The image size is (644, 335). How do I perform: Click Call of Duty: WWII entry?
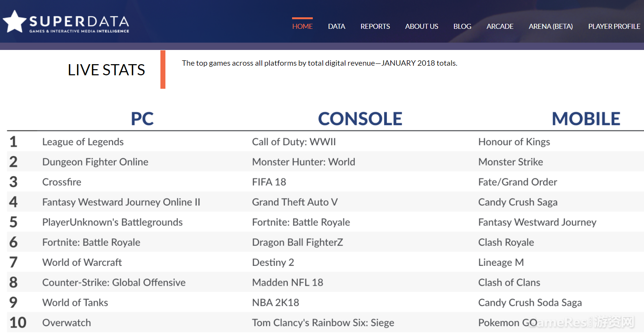coord(294,142)
